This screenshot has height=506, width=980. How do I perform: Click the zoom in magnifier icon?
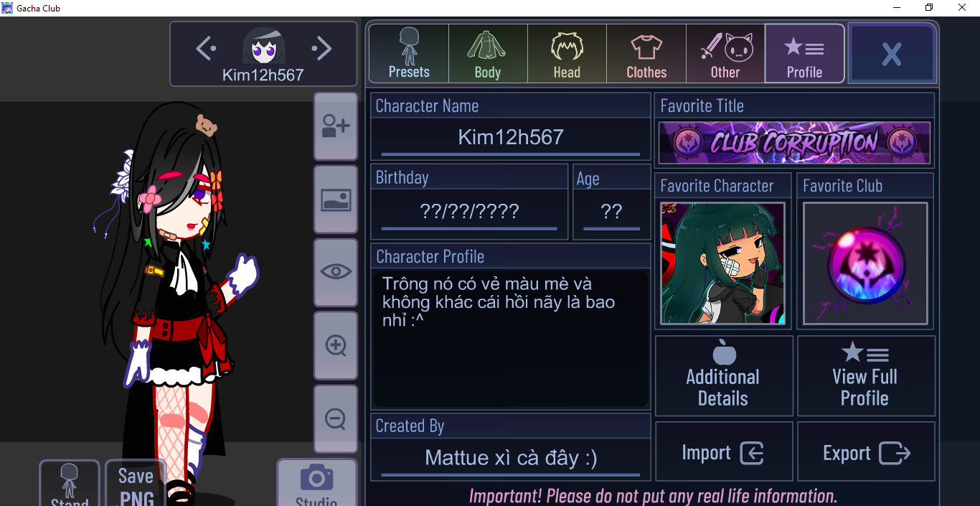(335, 345)
